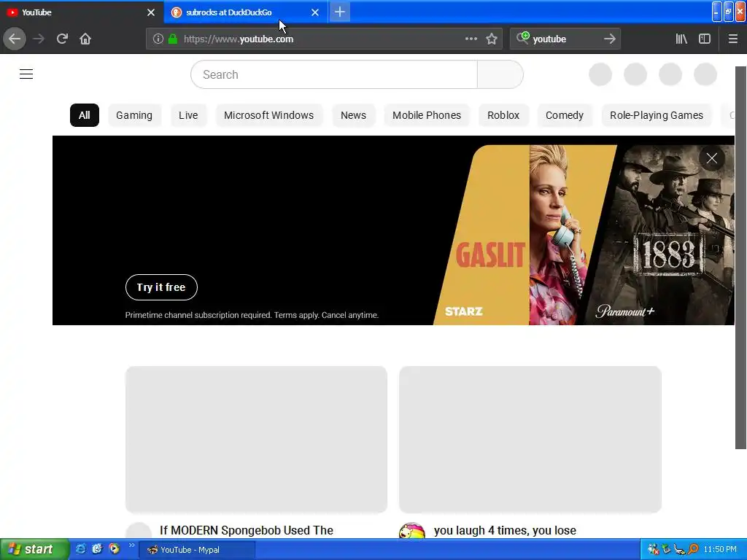Open the you laugh 4 times thumbnail
This screenshot has height=560, width=747.
[x=530, y=439]
